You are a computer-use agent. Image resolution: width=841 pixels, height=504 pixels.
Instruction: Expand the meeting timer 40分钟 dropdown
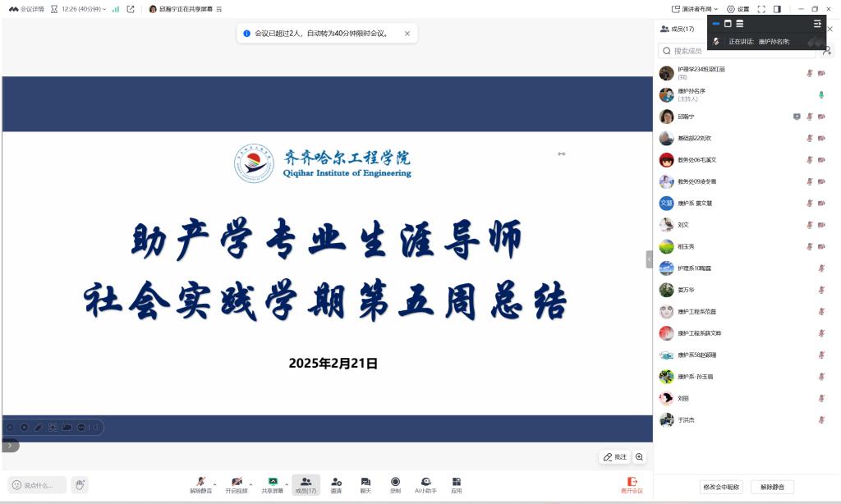[84, 9]
